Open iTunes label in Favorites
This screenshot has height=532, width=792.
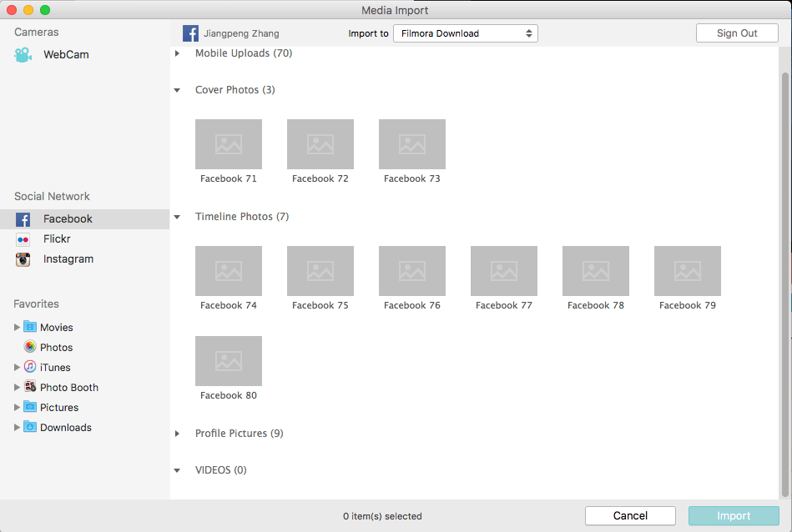pos(55,368)
